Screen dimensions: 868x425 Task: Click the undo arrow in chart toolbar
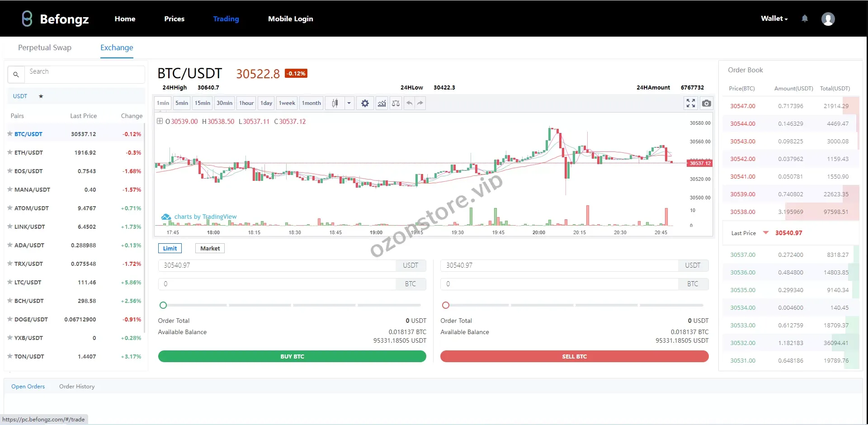point(409,104)
